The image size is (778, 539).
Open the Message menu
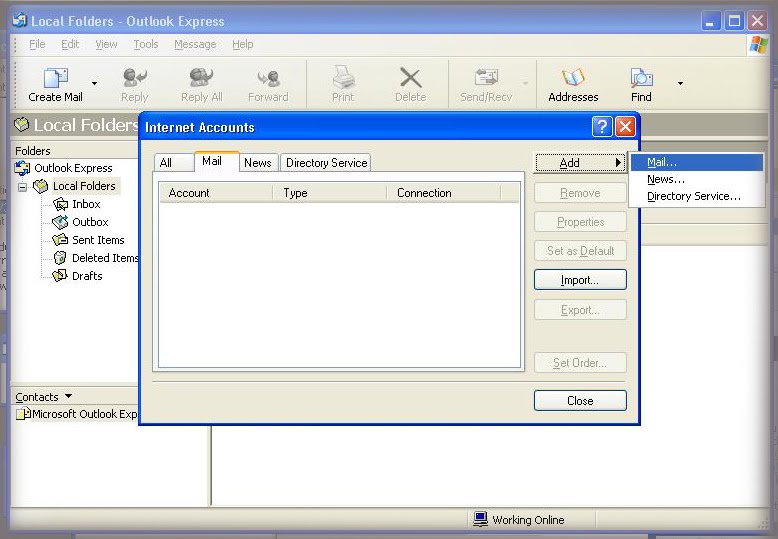pos(195,45)
